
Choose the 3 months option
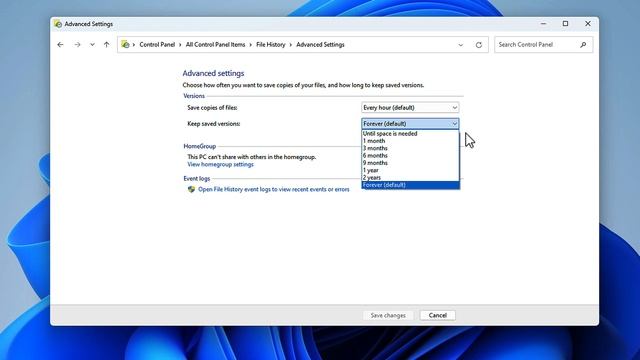click(410, 148)
